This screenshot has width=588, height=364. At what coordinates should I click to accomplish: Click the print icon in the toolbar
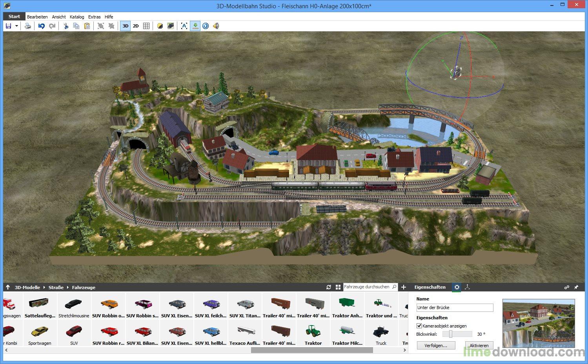(27, 25)
